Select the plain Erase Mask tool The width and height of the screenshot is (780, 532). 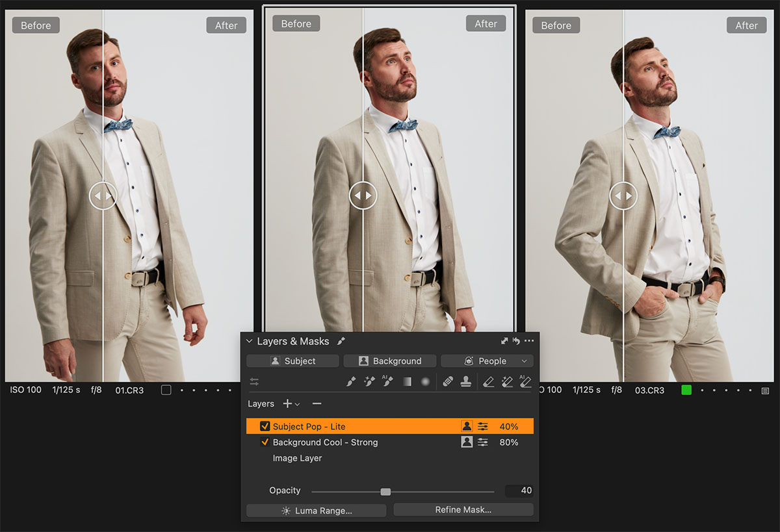489,382
